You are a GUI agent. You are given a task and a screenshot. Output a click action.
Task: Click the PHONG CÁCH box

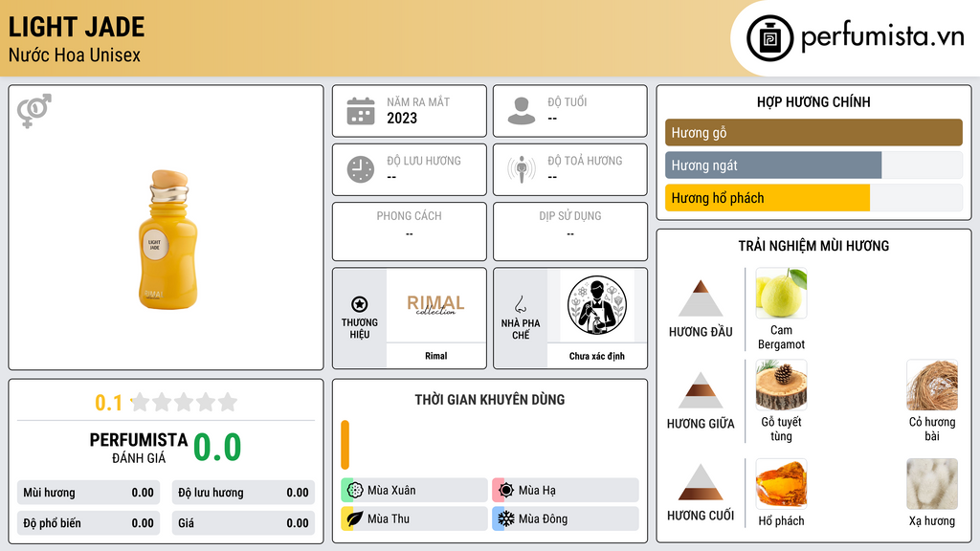[x=410, y=231]
